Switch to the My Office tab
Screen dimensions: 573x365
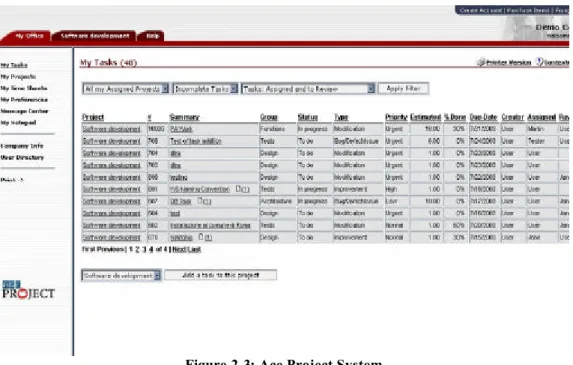(x=29, y=36)
